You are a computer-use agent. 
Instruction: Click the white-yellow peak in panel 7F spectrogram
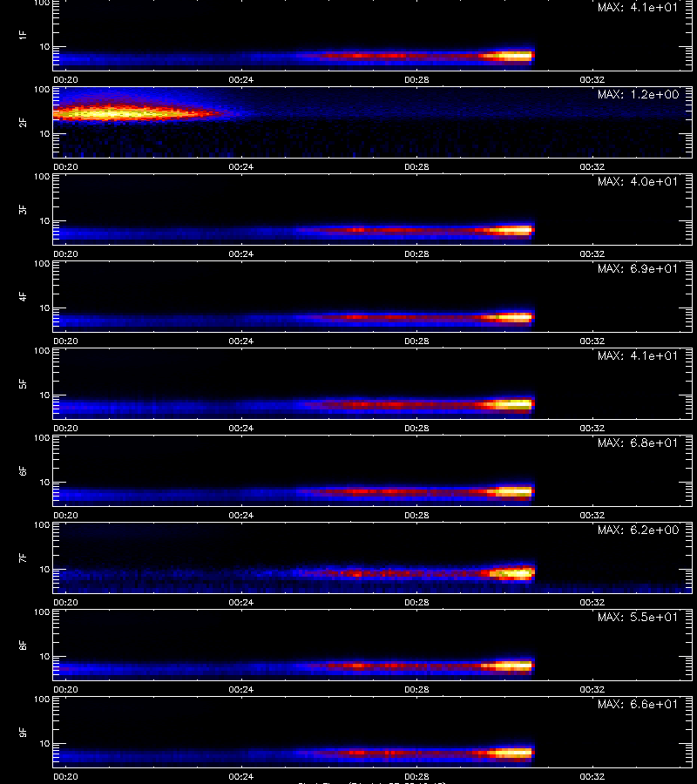[x=512, y=573]
